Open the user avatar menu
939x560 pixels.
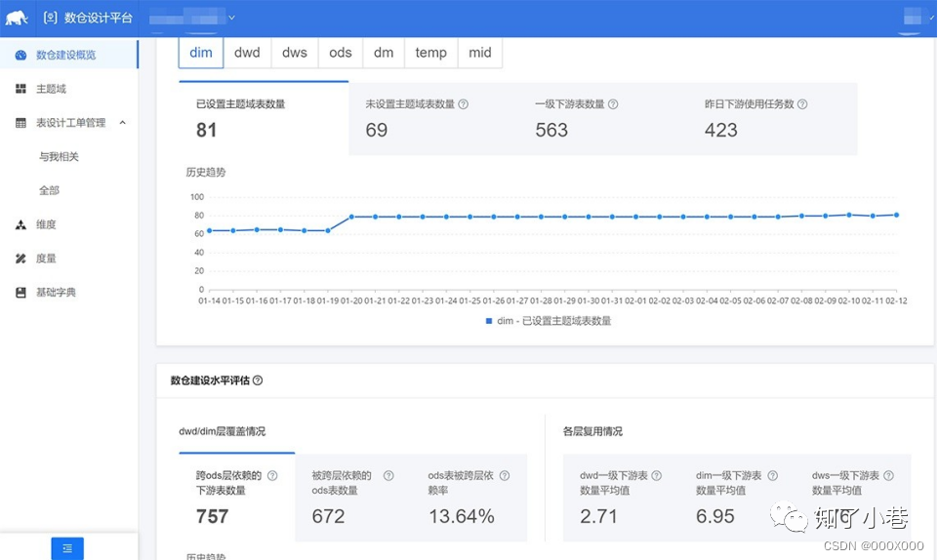[x=913, y=18]
